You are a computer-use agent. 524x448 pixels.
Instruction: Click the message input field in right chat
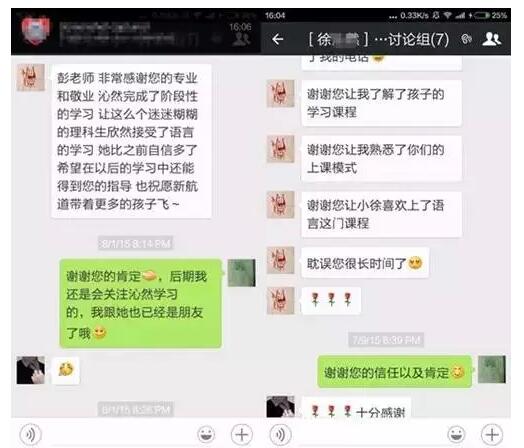(369, 434)
